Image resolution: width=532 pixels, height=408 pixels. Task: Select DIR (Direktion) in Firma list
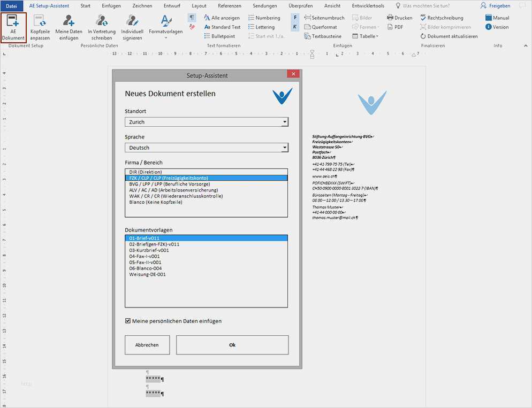(x=206, y=172)
